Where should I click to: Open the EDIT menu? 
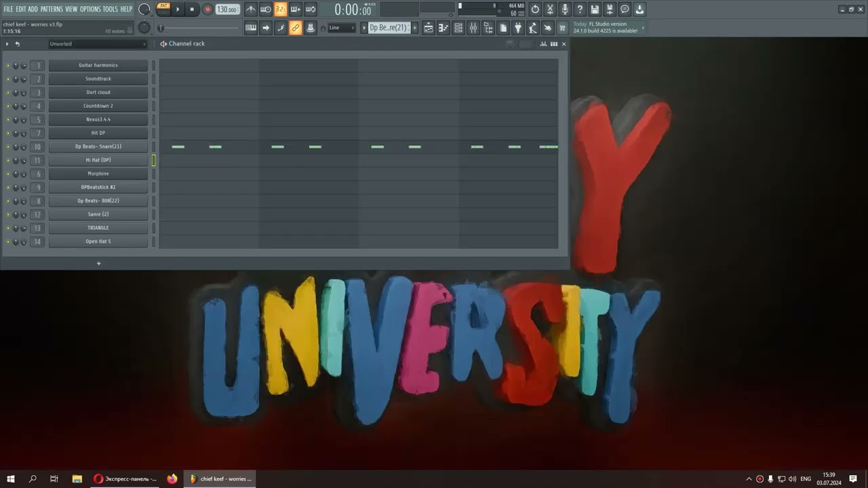(x=21, y=9)
